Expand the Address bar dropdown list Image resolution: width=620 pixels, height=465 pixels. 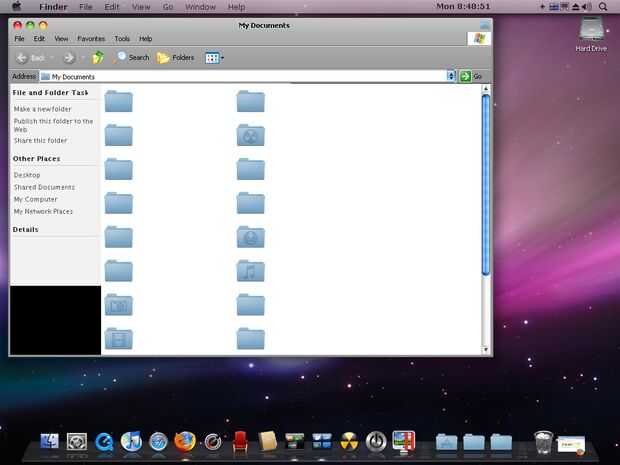(x=451, y=76)
